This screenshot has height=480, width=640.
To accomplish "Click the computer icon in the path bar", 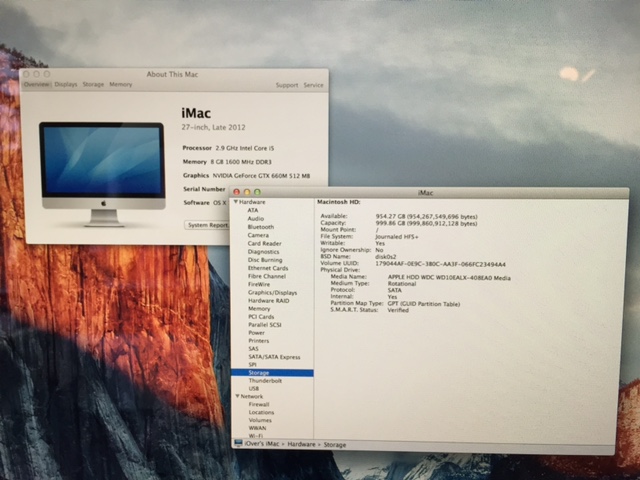I will tap(238, 444).
